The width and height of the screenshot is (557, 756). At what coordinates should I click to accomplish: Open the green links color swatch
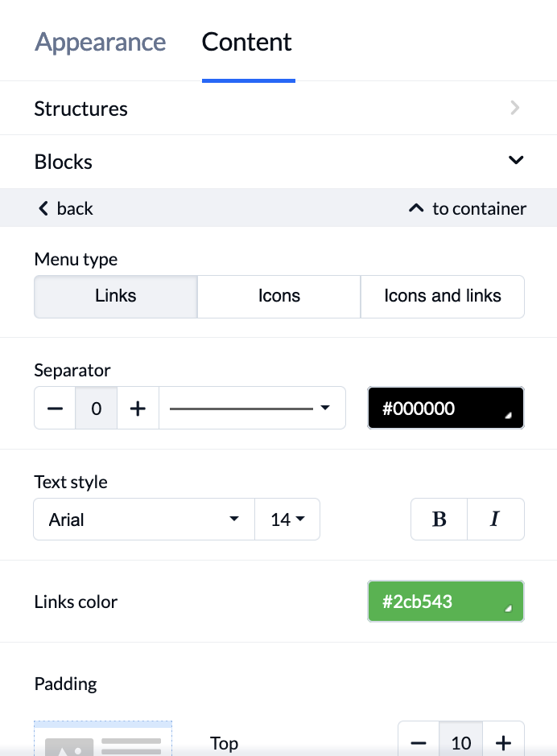pyautogui.click(x=445, y=602)
